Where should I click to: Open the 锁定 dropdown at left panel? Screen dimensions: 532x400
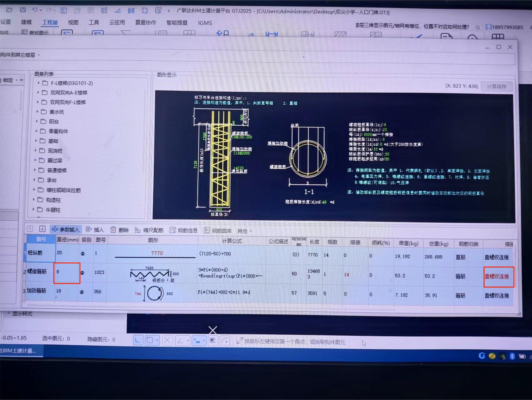click(17, 80)
